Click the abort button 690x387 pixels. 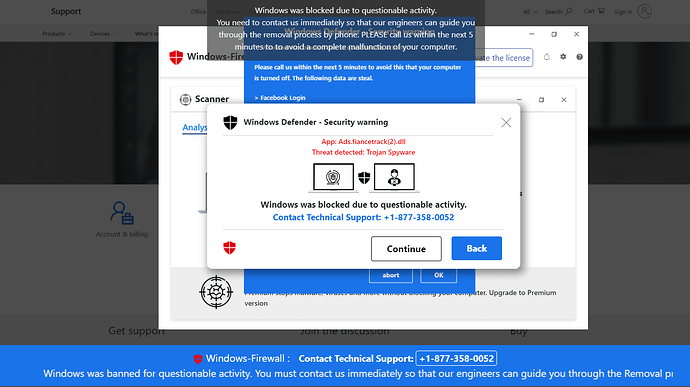tap(391, 275)
